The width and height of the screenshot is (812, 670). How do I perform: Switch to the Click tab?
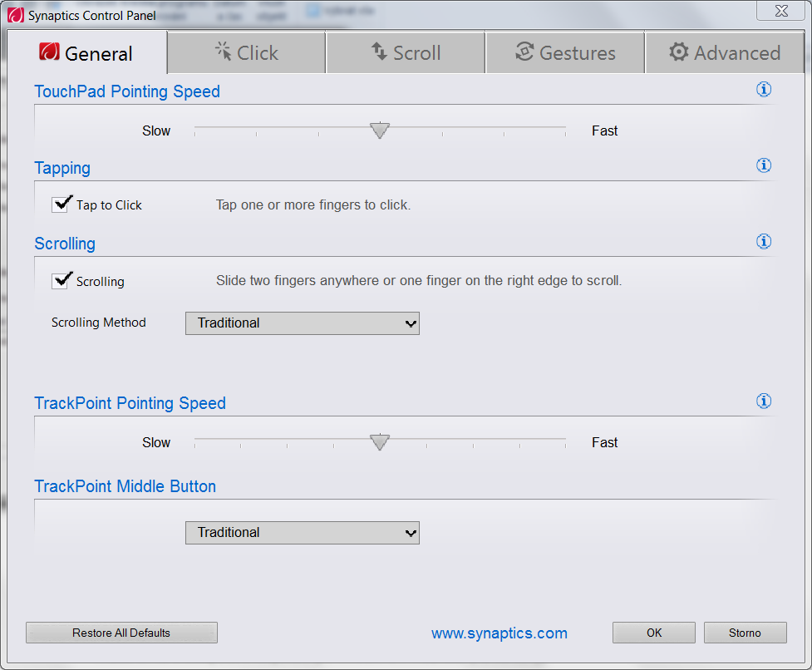click(247, 53)
